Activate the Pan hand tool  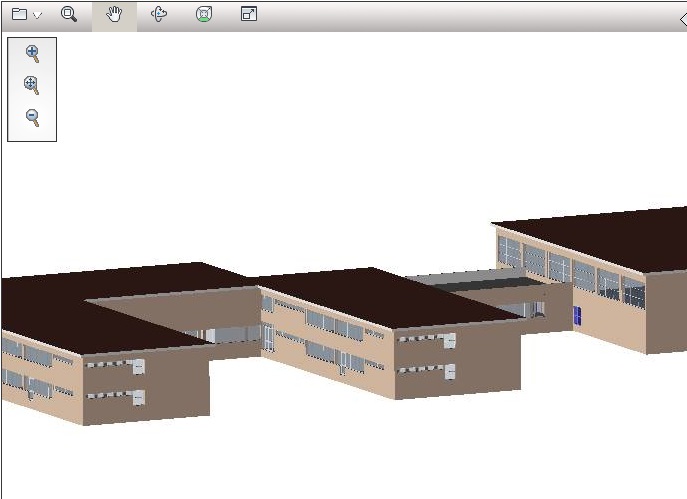tap(114, 15)
